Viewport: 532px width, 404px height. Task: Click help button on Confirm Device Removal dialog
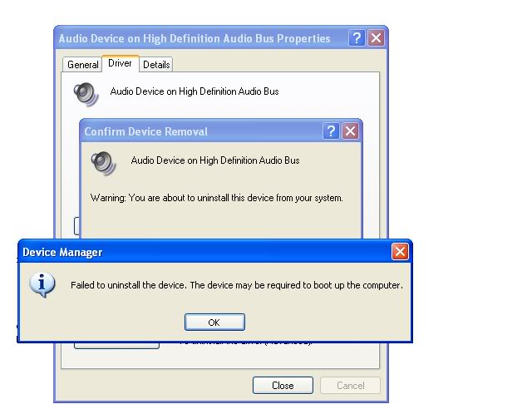pyautogui.click(x=331, y=131)
